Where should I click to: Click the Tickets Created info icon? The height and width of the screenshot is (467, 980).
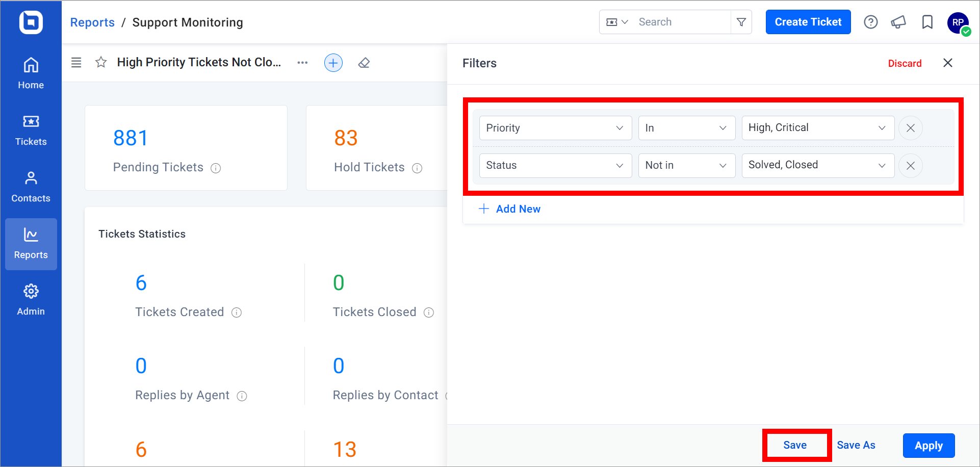click(237, 313)
